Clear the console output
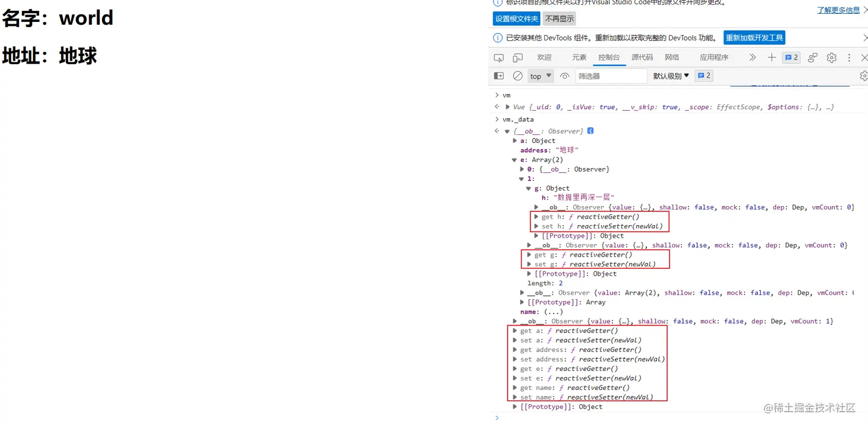 518,76
